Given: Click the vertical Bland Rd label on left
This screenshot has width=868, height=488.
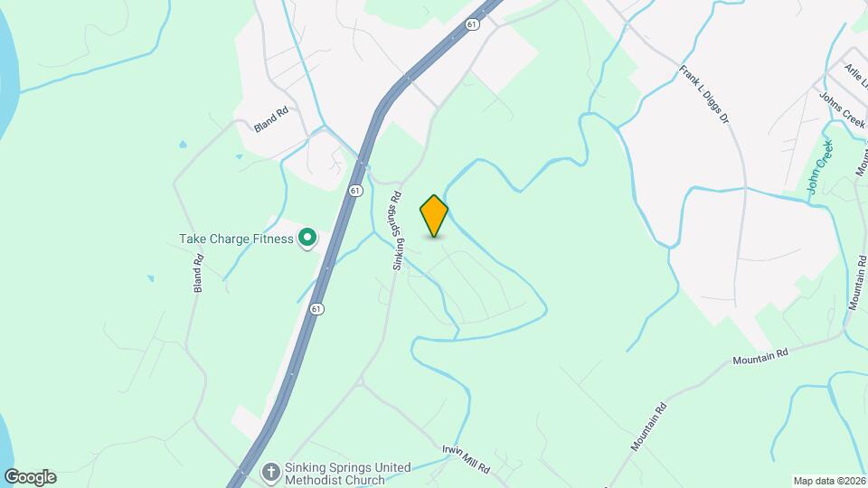Looking at the screenshot, I should 198,273.
